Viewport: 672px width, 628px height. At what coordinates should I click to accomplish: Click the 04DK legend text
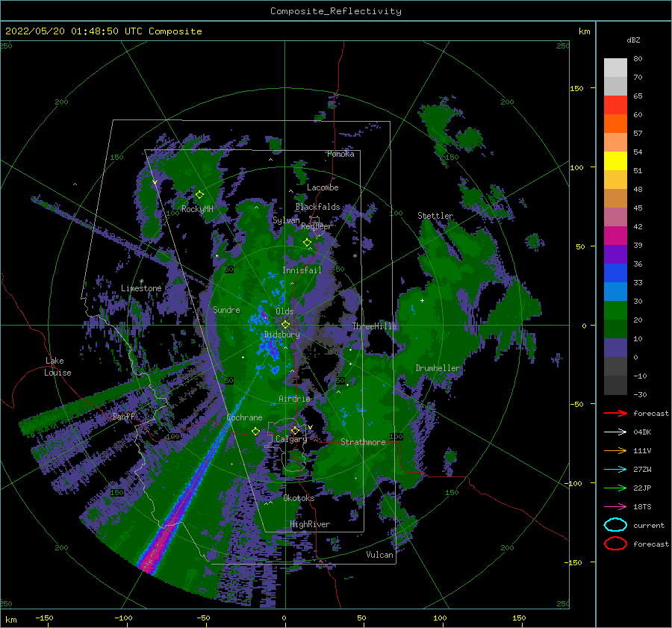tap(642, 432)
